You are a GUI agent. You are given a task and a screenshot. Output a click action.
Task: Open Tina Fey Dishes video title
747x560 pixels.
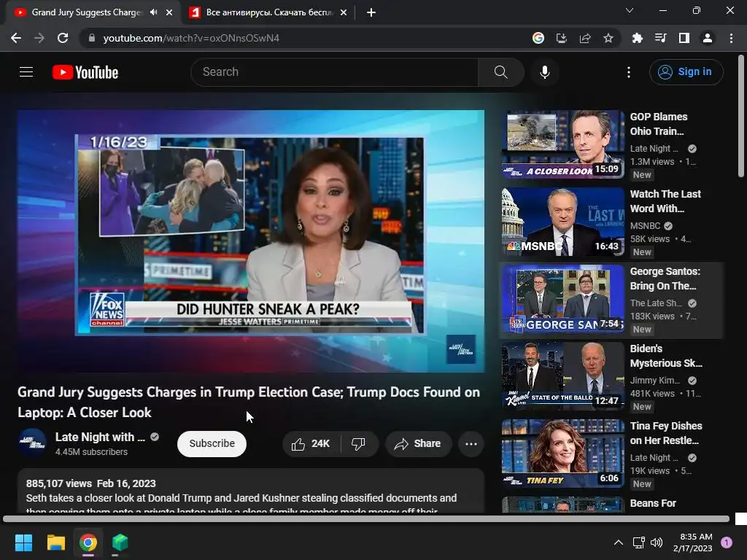[x=666, y=433]
